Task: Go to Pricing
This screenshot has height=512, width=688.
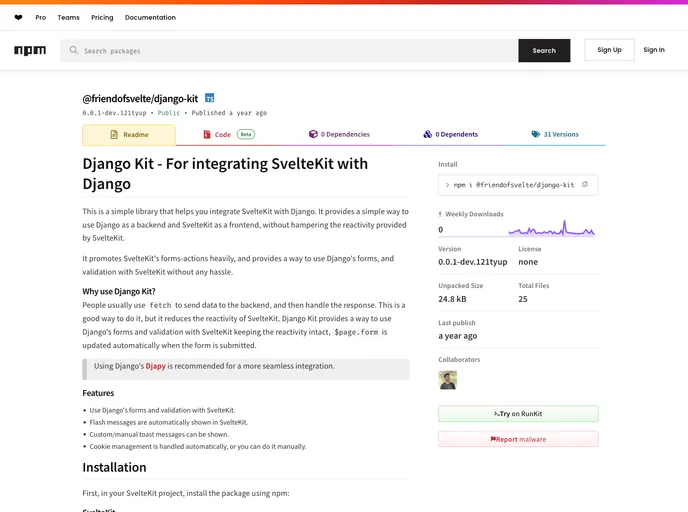Action: point(102,18)
